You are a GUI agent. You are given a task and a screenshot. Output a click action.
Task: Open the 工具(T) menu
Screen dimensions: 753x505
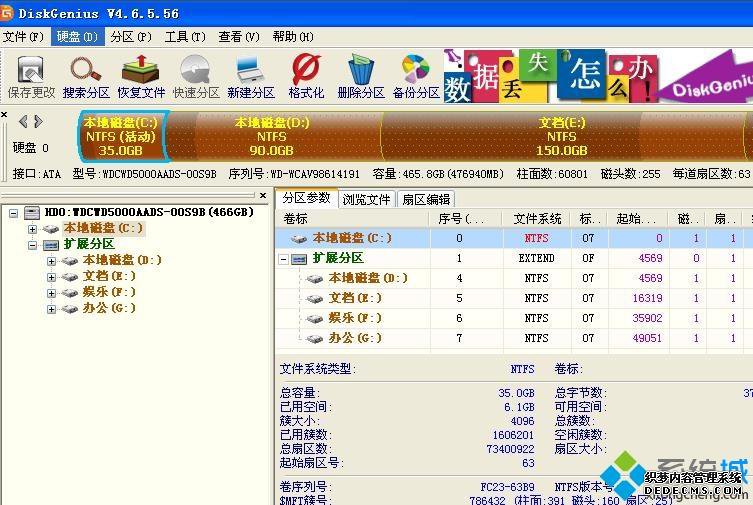pyautogui.click(x=185, y=37)
